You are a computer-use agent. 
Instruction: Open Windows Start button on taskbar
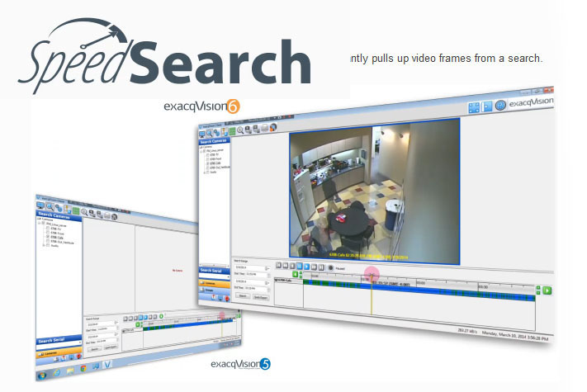(x=41, y=376)
